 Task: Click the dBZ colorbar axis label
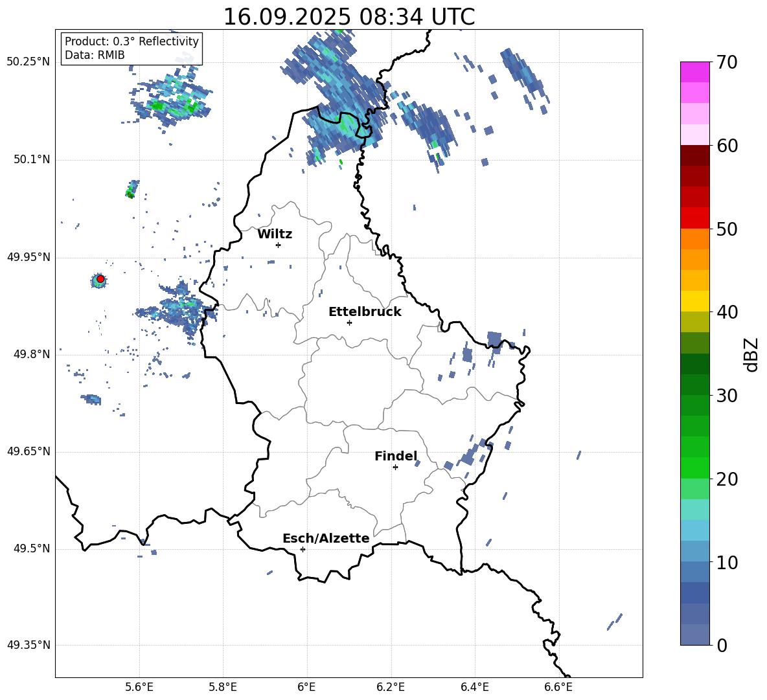(x=751, y=354)
